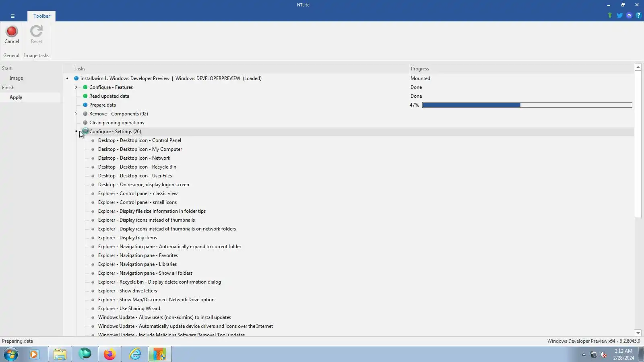644x362 pixels.
Task: Select Navigation pane - Favorites entry
Action: coord(138,255)
